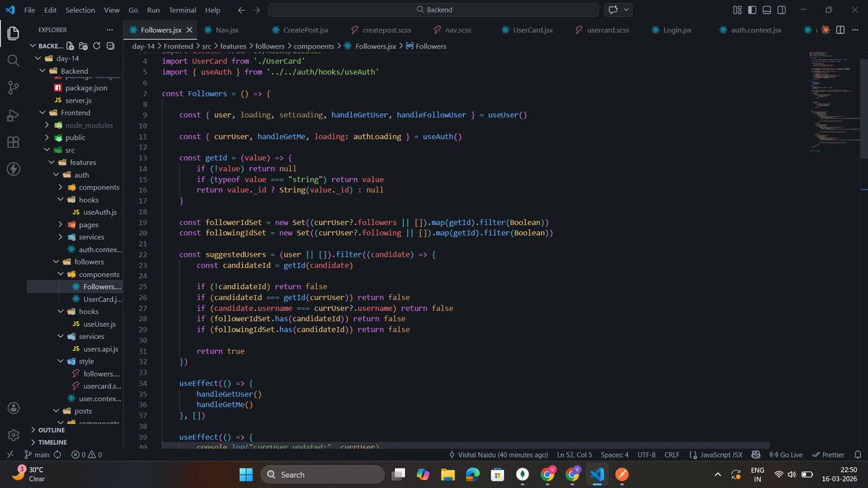Click the Ln 52, Col 5 indicator
The image size is (868, 488).
574,455
